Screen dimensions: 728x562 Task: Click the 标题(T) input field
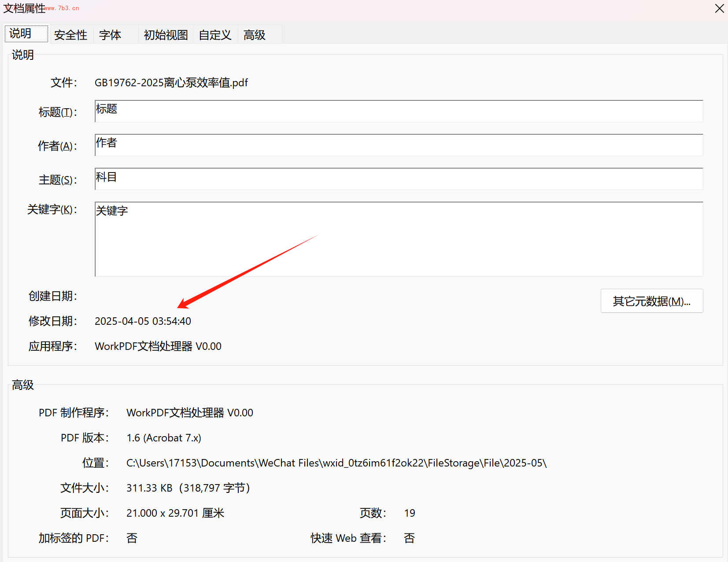tap(399, 111)
